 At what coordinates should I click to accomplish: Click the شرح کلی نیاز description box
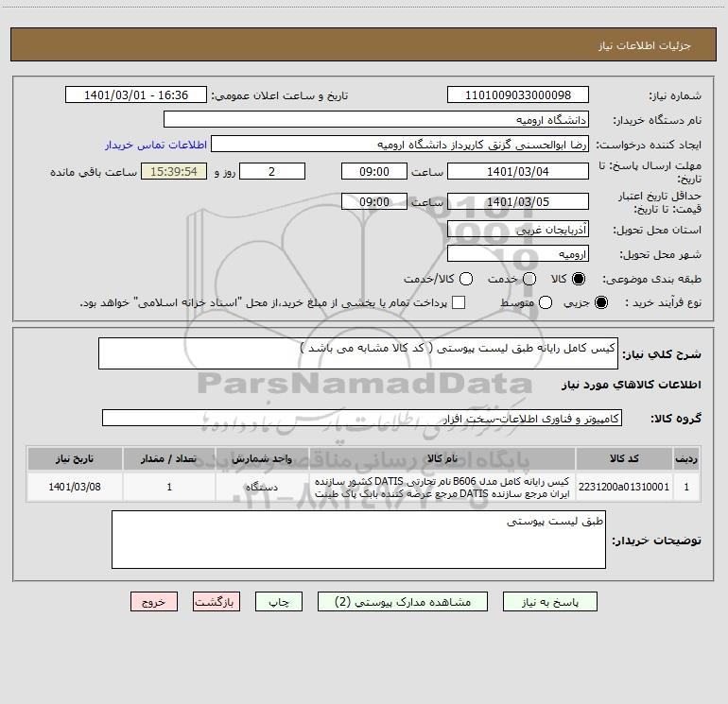(358, 353)
